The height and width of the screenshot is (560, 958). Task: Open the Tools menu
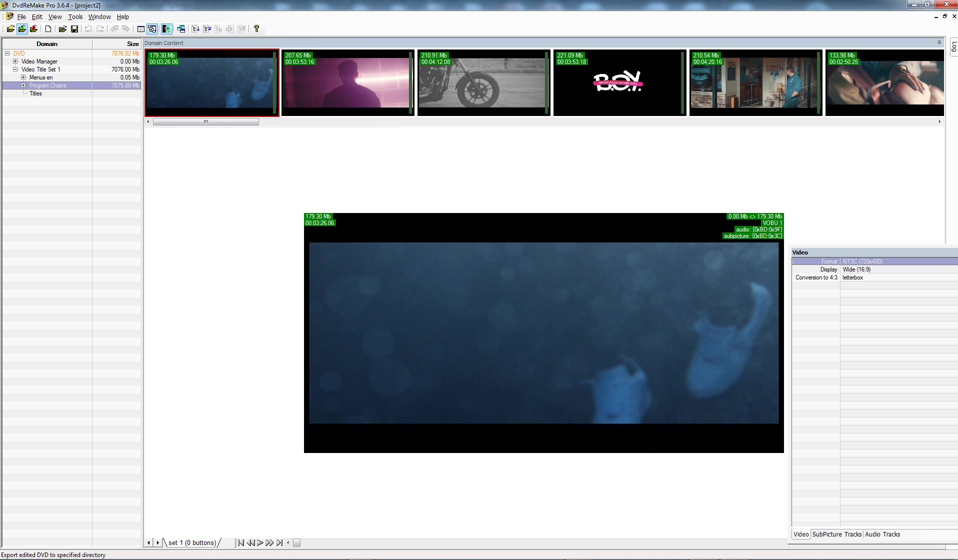75,17
